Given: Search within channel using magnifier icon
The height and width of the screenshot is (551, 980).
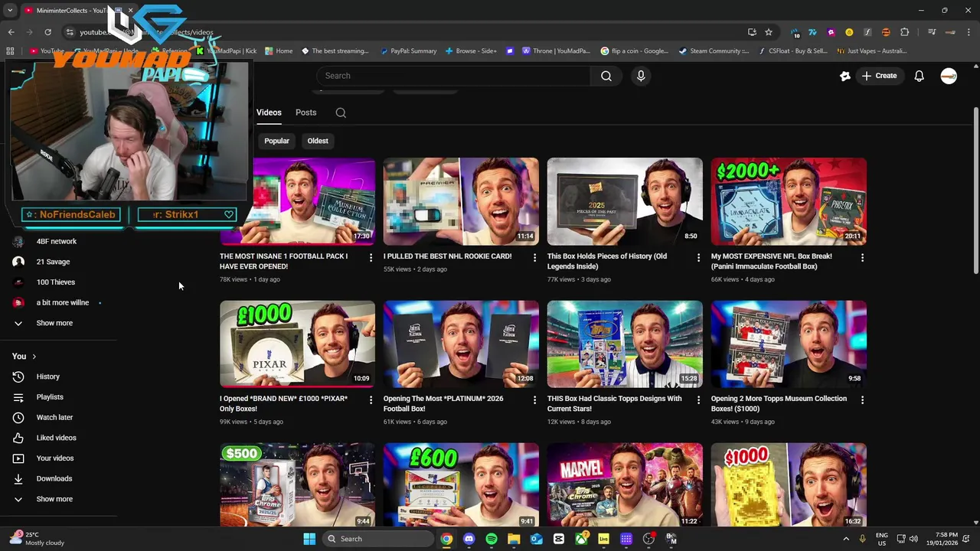Looking at the screenshot, I should point(341,112).
